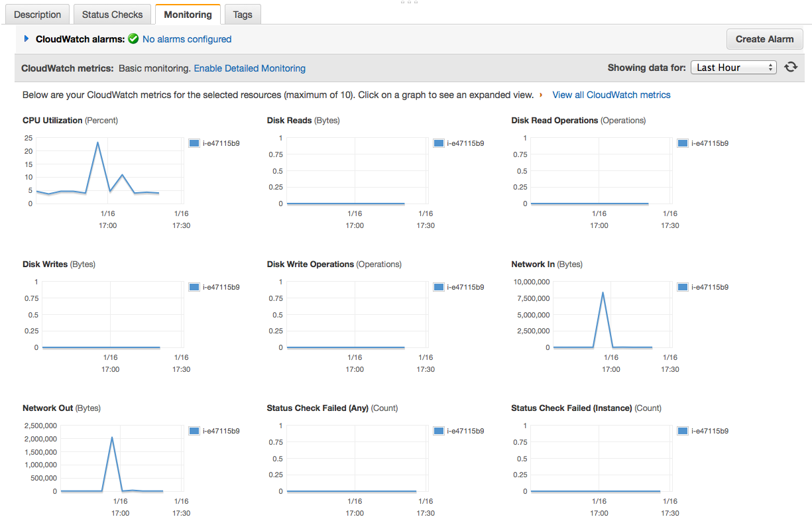812x523 pixels.
Task: Click the panel resize handle dots at top
Action: (409, 2)
